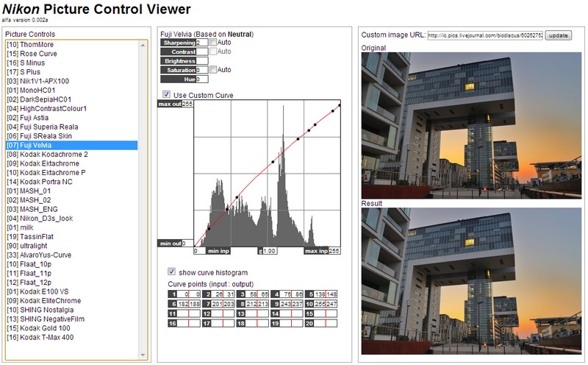The width and height of the screenshot is (588, 365).
Task: Toggle the show curve histogram checkbox
Action: pyautogui.click(x=172, y=272)
